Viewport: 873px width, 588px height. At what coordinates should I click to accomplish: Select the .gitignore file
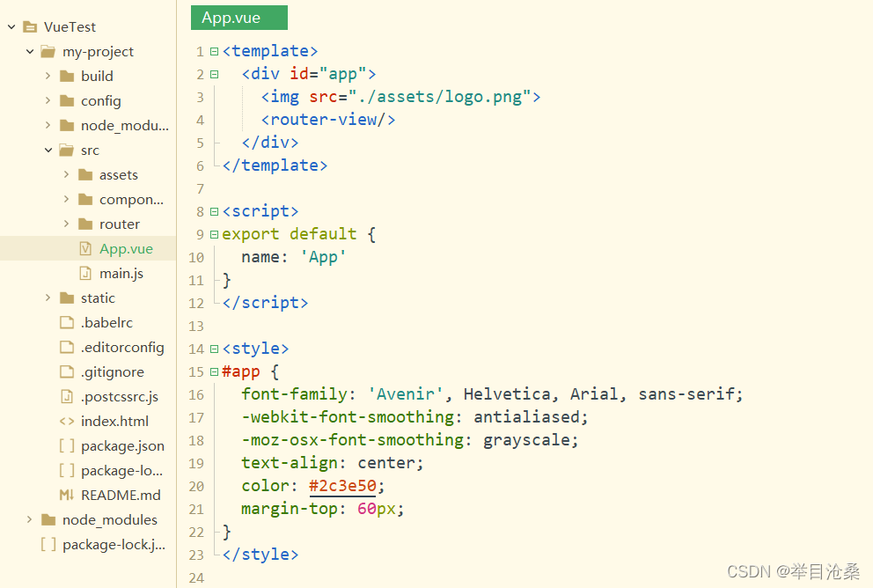pos(113,372)
